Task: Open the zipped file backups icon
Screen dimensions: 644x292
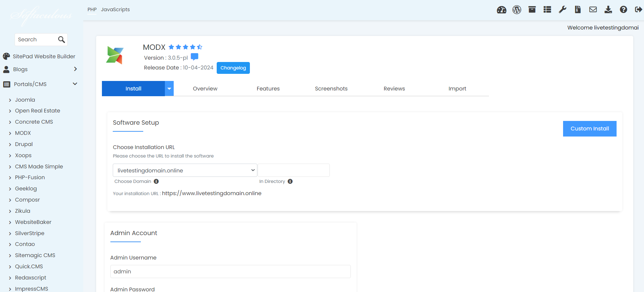Action: tap(578, 9)
